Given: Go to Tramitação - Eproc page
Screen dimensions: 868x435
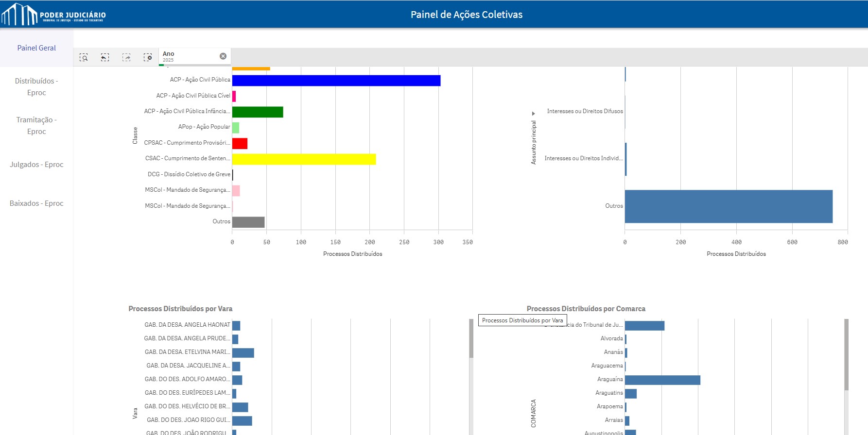Looking at the screenshot, I should pos(36,126).
